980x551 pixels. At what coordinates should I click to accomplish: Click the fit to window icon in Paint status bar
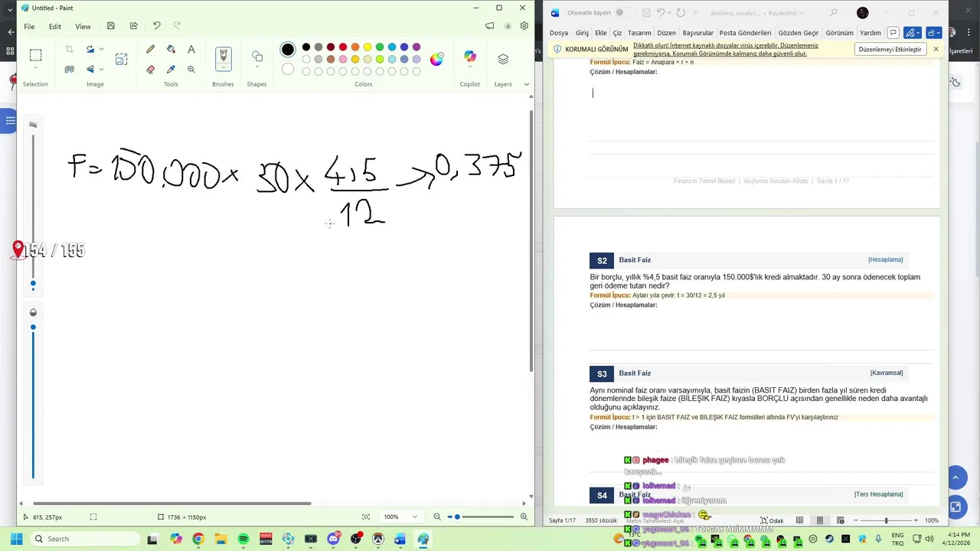point(366,517)
